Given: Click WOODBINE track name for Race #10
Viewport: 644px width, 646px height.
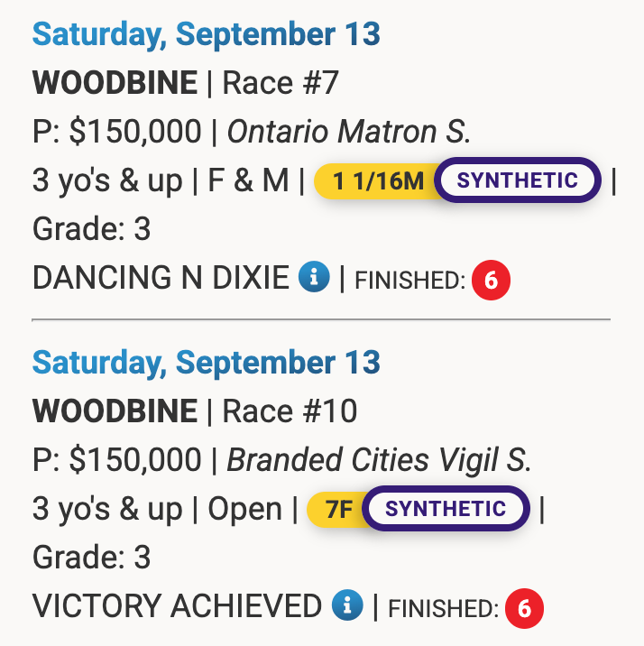Looking at the screenshot, I should coord(115,412).
